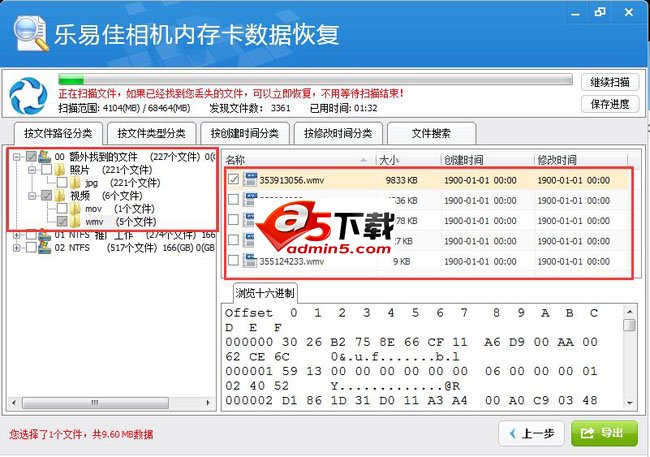Click the wmv folder icon
The width and height of the screenshot is (650, 457).
(x=75, y=221)
